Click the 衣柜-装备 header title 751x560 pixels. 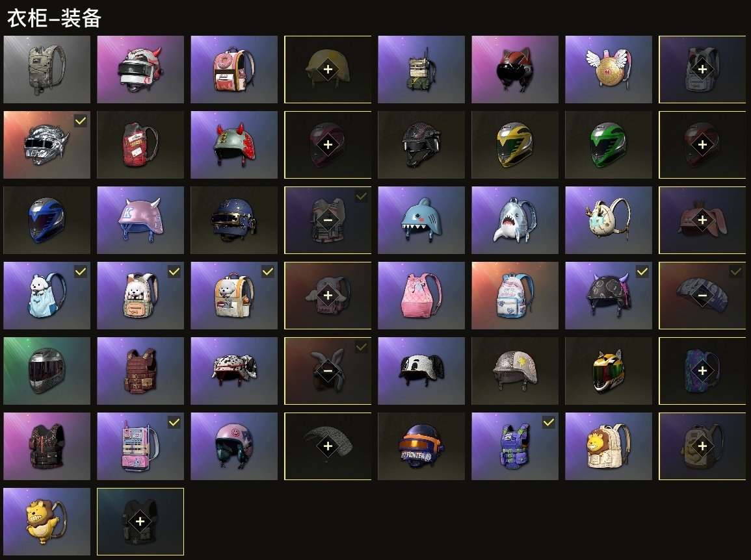click(54, 18)
